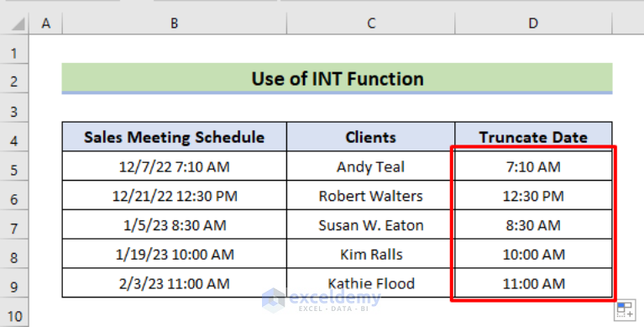Viewport: 644px width, 327px height.
Task: Select the cell containing 12/7/22 7:10 AM
Action: point(174,166)
